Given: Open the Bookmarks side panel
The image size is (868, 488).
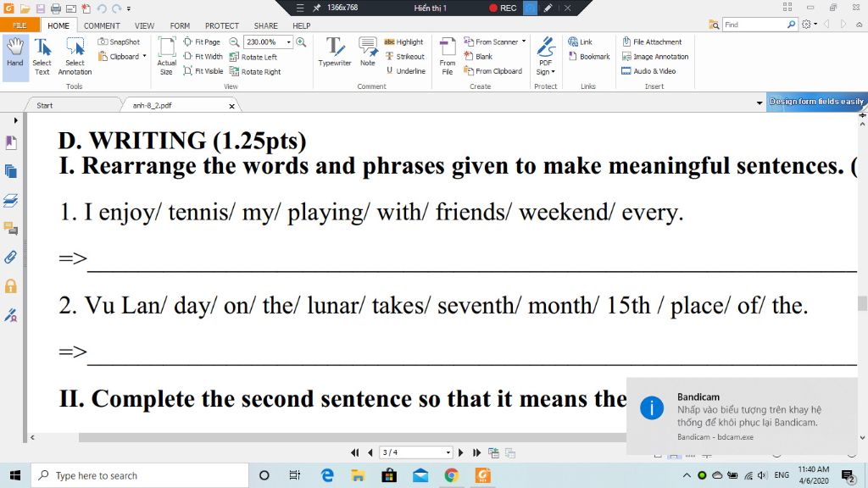Looking at the screenshot, I should pos(10,142).
